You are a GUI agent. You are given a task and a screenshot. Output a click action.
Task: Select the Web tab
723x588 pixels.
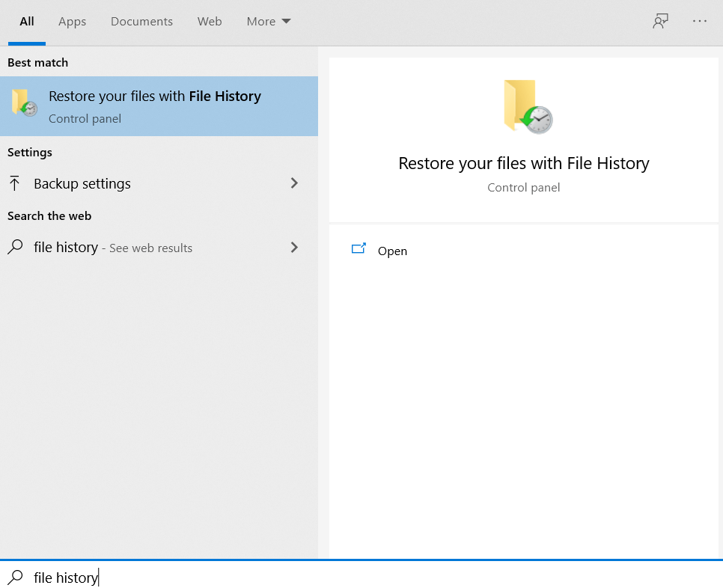pos(210,22)
